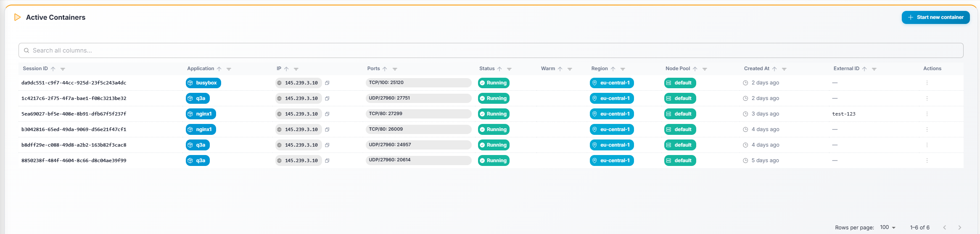Copy IP of the UDP/27960: 20614 row
Image resolution: width=980 pixels, height=234 pixels.
[327, 160]
